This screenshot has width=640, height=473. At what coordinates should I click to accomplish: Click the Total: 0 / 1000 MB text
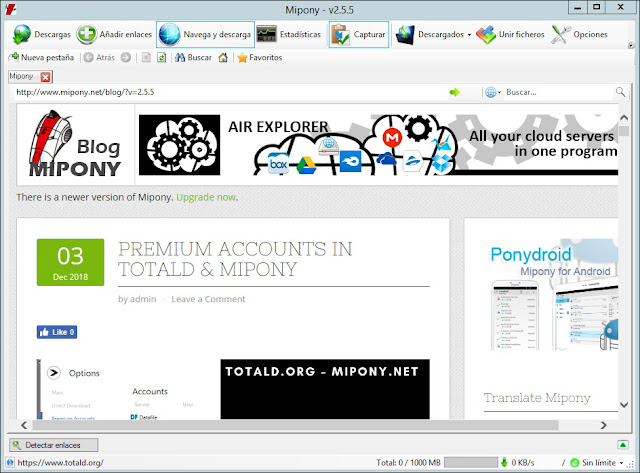[408, 463]
